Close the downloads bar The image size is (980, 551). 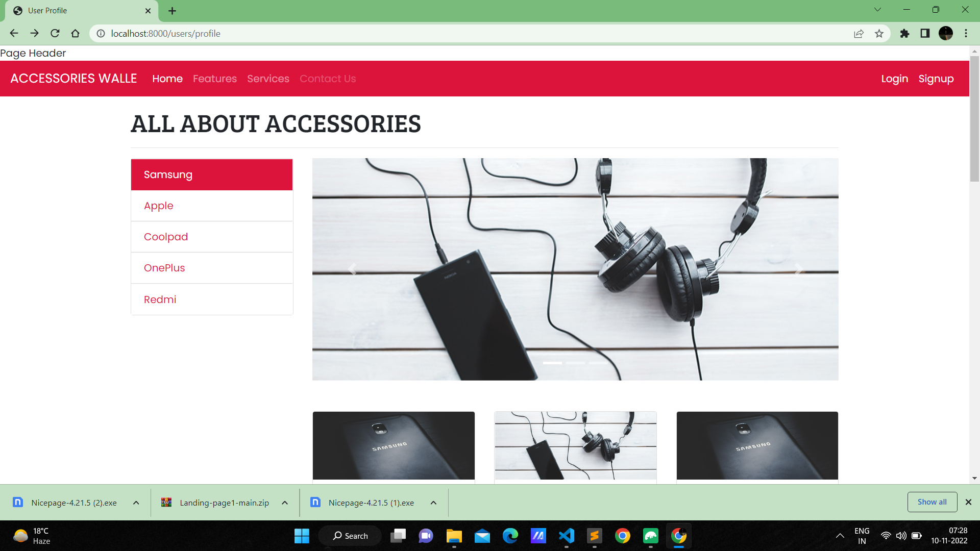pyautogui.click(x=968, y=502)
